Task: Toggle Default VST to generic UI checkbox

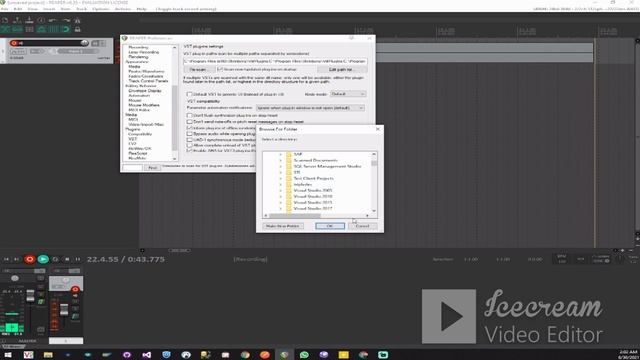Action: [x=189, y=94]
